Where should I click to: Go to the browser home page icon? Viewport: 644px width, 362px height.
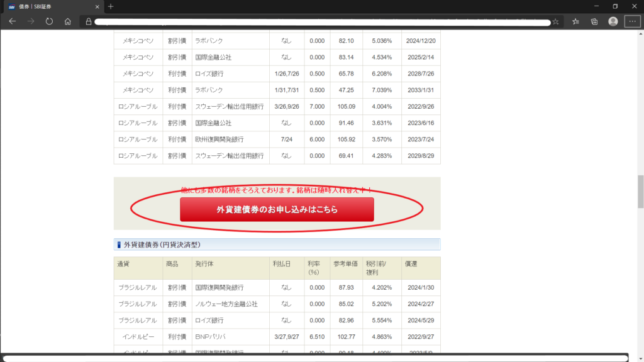pyautogui.click(x=67, y=21)
